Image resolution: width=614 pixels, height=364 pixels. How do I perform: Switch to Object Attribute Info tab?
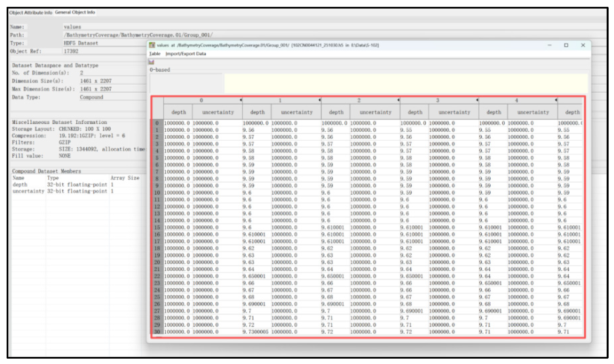coord(31,12)
